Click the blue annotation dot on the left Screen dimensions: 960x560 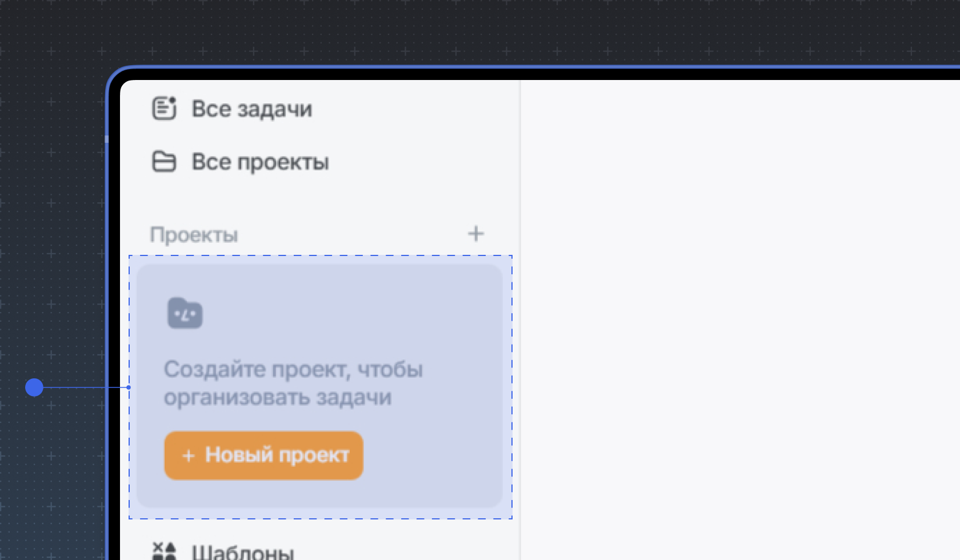[35, 387]
